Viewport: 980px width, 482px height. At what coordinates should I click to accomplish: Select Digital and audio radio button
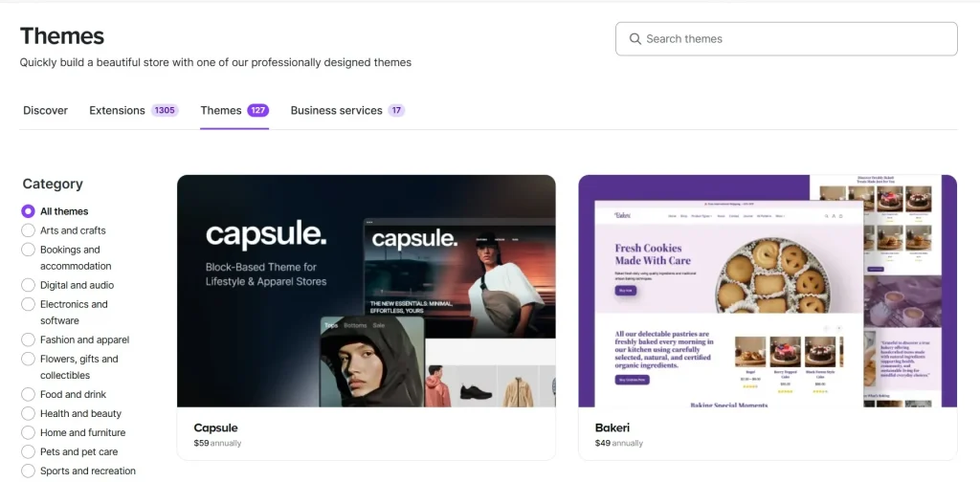(x=28, y=285)
